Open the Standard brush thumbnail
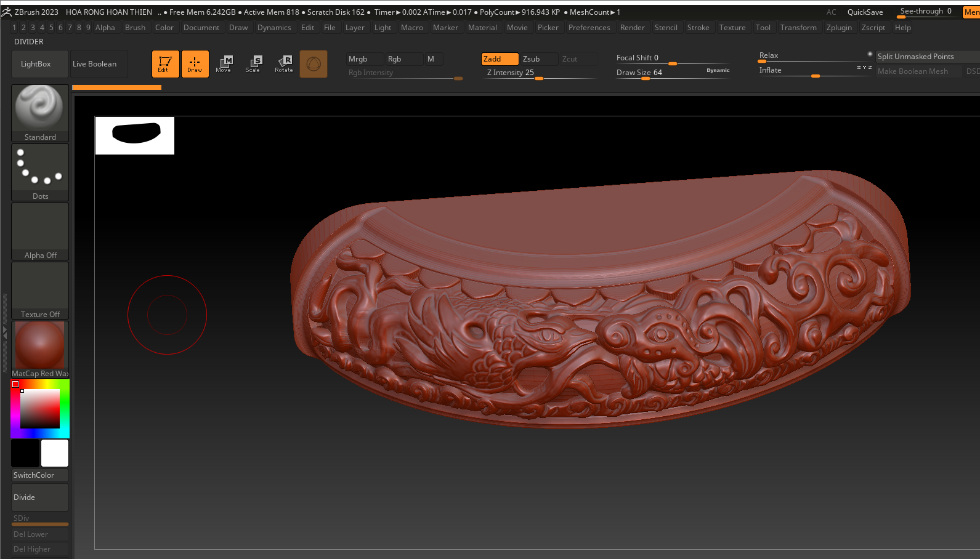The height and width of the screenshot is (559, 980). [40, 112]
